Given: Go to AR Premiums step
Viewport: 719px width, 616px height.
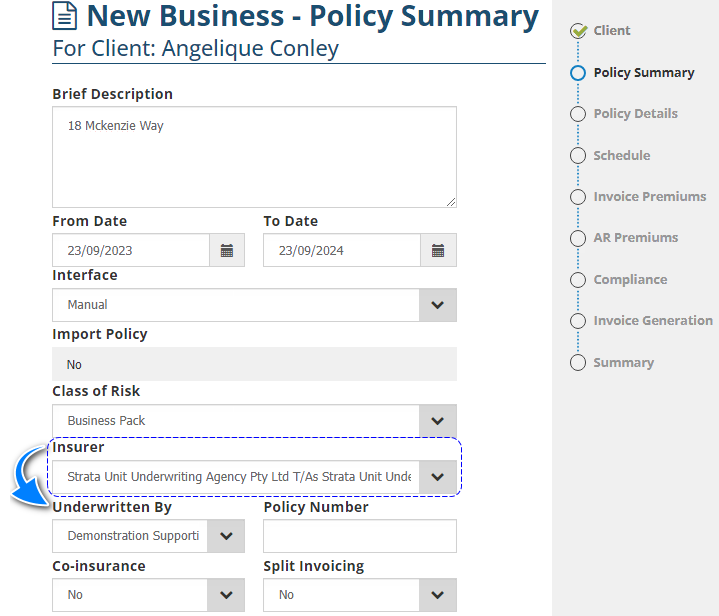Looking at the screenshot, I should (635, 238).
